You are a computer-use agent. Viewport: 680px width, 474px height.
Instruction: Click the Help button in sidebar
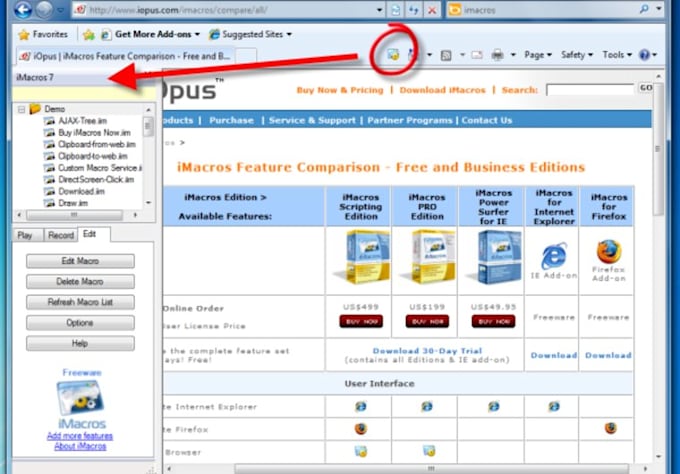80,343
